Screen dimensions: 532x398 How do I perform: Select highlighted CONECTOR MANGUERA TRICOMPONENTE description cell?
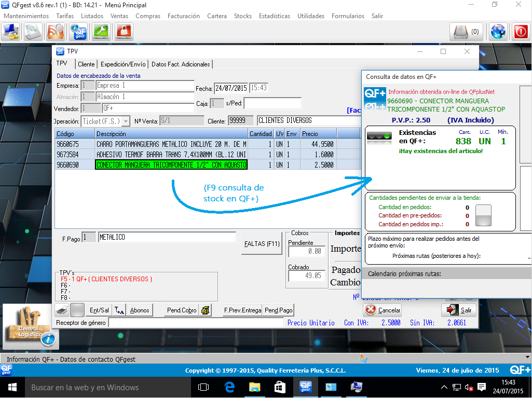pos(171,165)
